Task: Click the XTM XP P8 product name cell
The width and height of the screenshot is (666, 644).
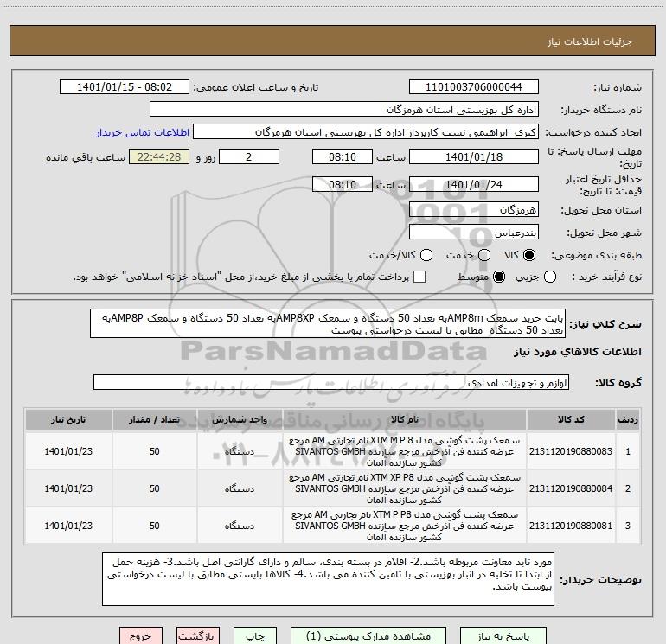Action: [x=405, y=488]
